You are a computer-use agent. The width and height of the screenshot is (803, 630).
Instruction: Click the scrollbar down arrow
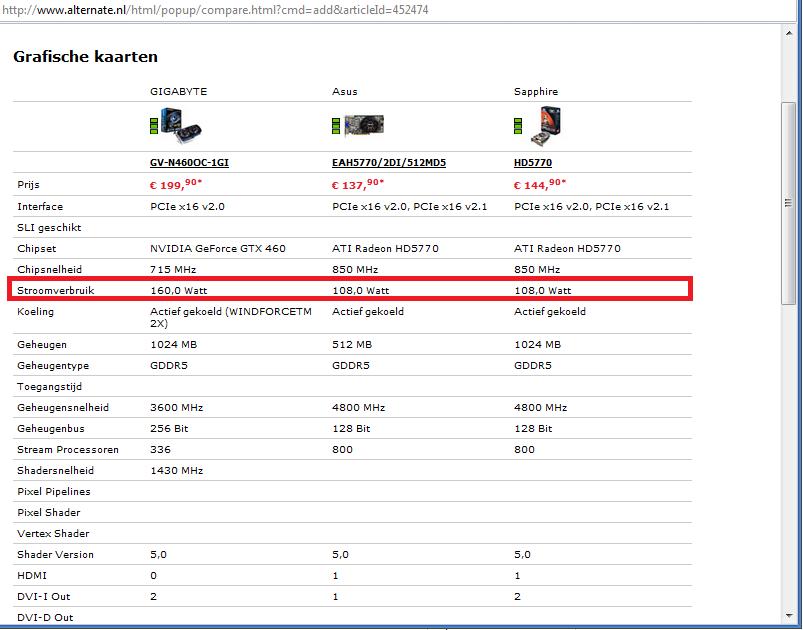789,616
